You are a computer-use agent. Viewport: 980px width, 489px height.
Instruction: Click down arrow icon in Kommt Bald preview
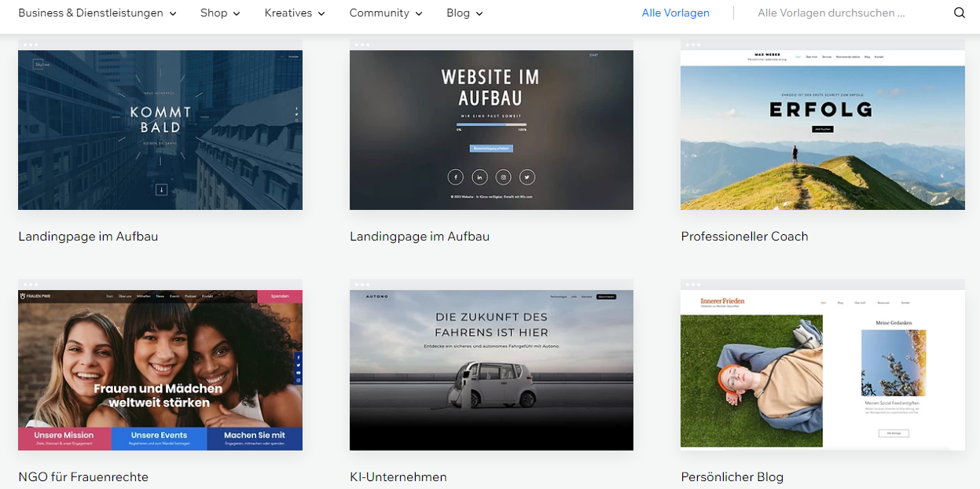[x=160, y=189]
